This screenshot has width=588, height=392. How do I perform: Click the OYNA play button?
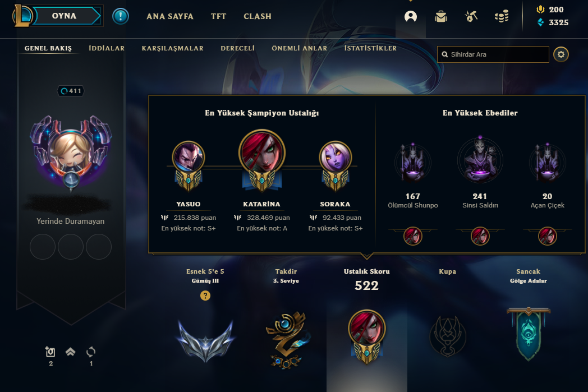coord(65,16)
